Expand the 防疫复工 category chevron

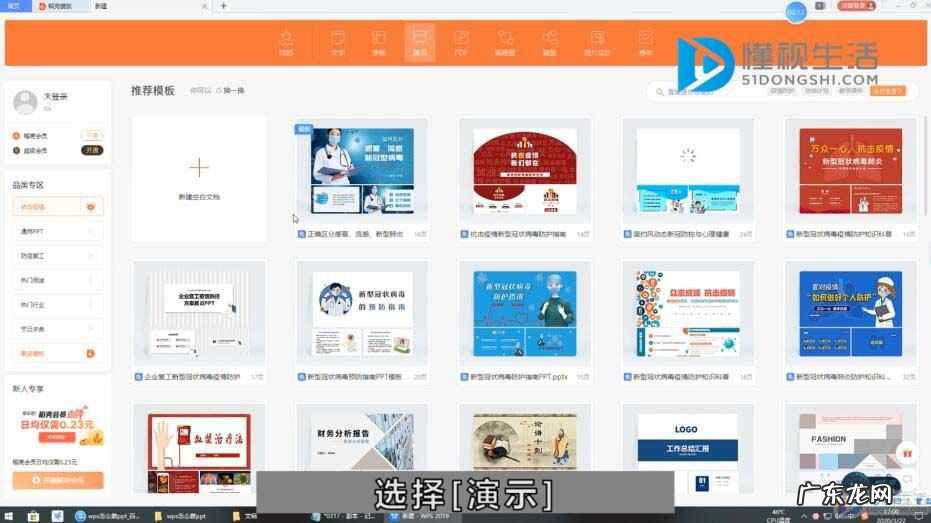[x=91, y=256]
